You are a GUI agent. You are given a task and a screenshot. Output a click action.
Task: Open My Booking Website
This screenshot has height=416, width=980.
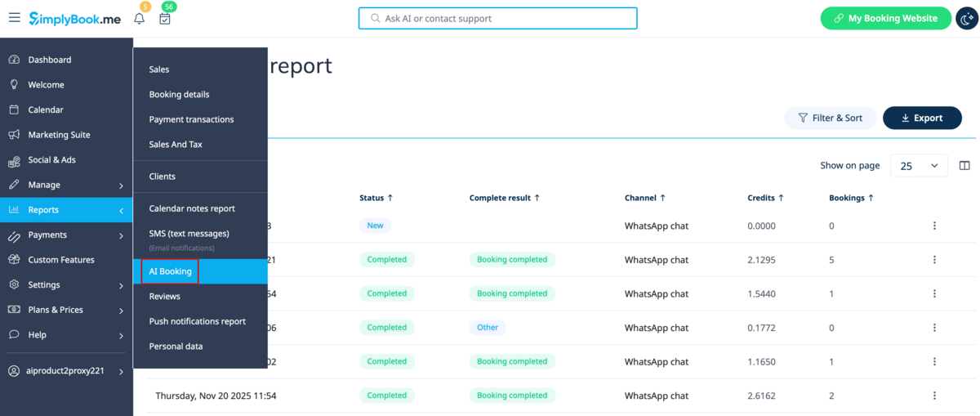point(885,18)
